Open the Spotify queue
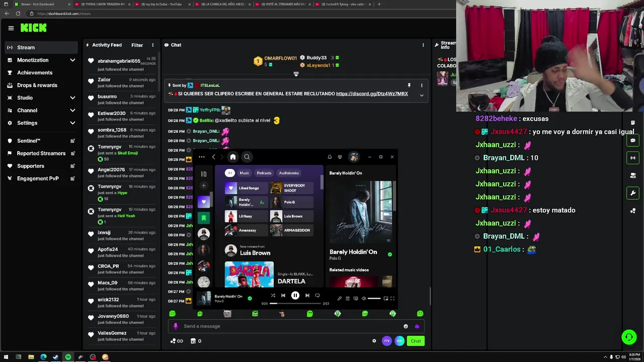Viewport: 644px width, 362px height. 347,299
